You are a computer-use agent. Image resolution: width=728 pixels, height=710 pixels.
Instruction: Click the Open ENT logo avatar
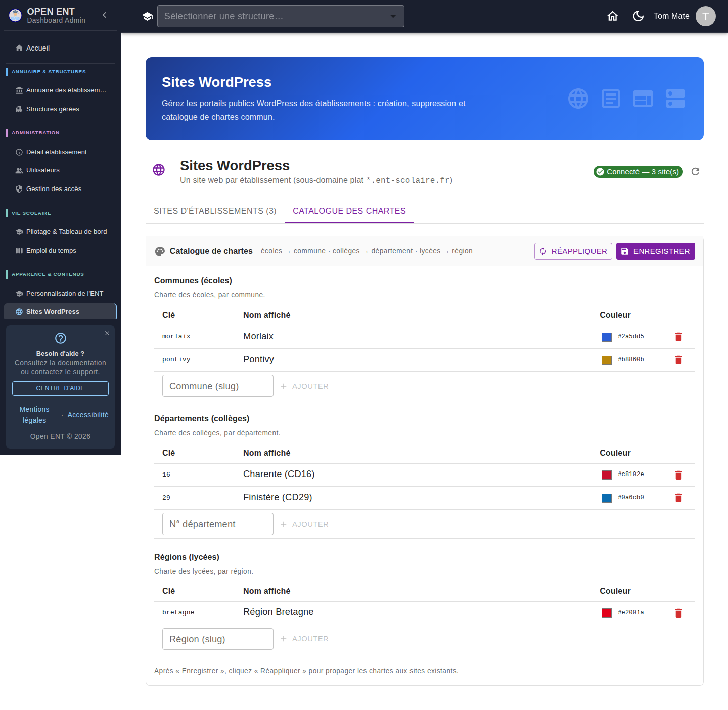16,16
